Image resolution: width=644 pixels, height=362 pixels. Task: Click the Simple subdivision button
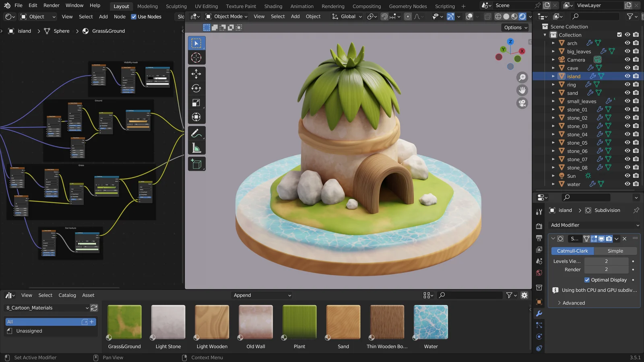(x=615, y=251)
